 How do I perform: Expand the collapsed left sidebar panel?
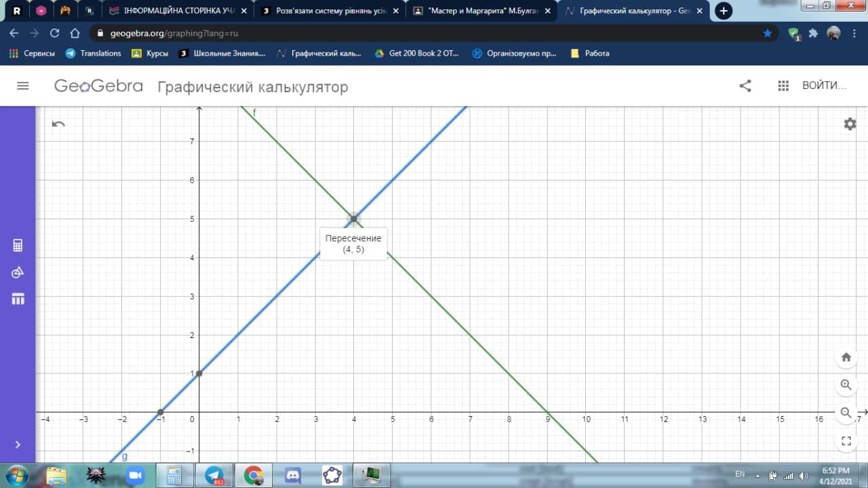tap(18, 445)
